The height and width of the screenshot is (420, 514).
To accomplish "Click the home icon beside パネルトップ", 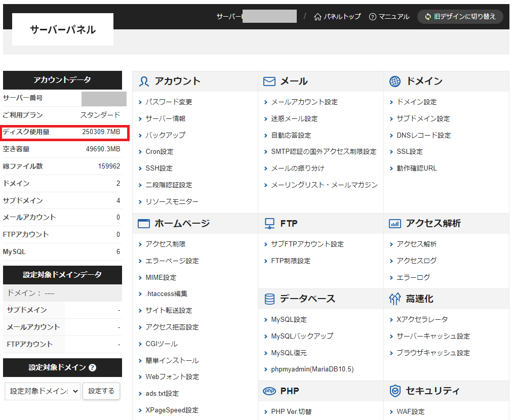I will coord(318,17).
